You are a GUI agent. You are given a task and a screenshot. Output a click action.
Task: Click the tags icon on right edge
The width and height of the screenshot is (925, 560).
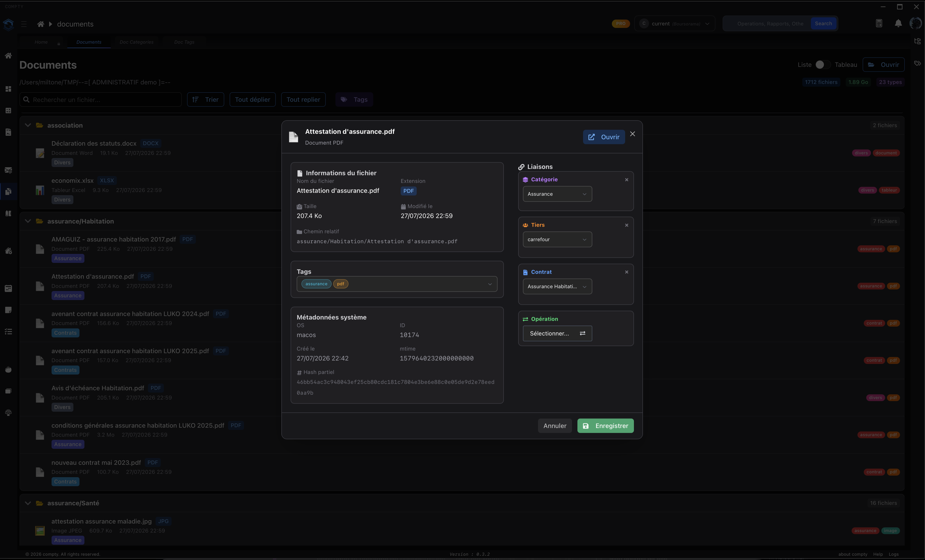click(917, 63)
